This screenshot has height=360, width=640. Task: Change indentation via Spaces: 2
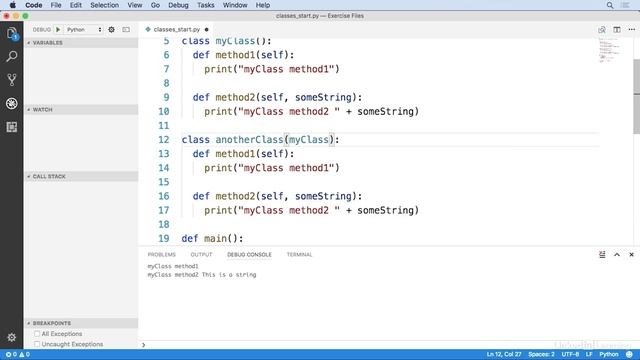point(541,354)
